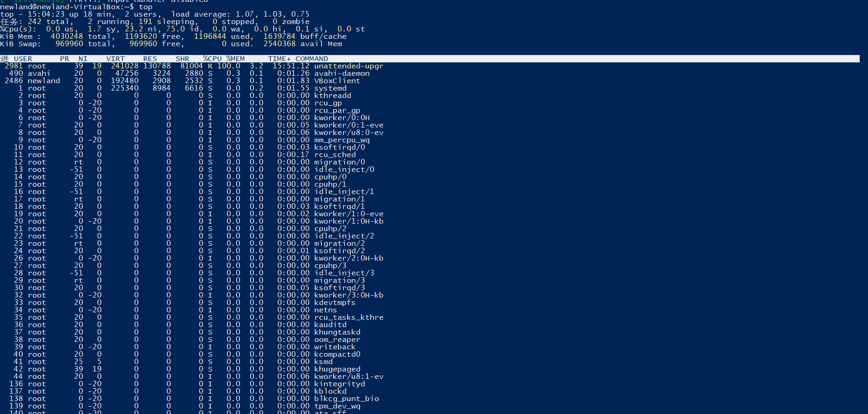Click the unattended-upgr process row
The width and height of the screenshot is (868, 414).
pyautogui.click(x=348, y=66)
